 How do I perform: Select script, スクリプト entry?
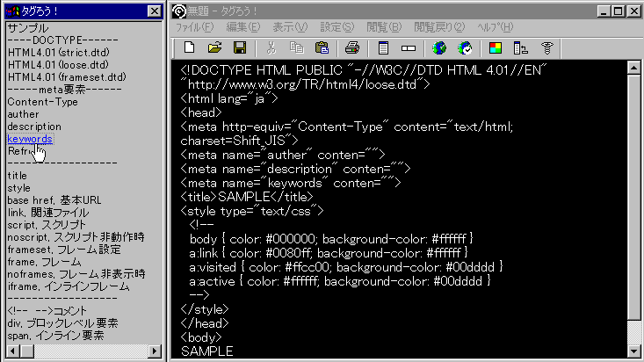[x=47, y=225]
